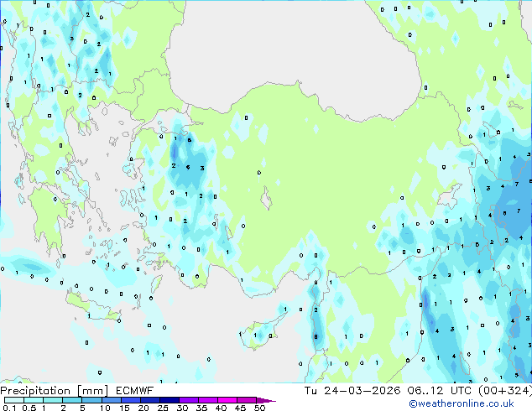The width and height of the screenshot is (532, 411).
Task: Click the legend label '50'
Action: (260, 408)
